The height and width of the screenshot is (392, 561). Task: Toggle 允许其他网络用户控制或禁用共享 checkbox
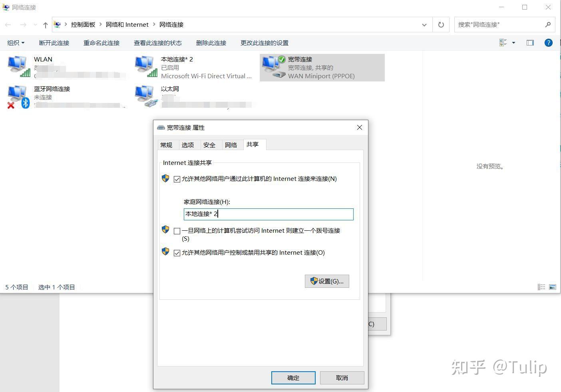tap(177, 253)
